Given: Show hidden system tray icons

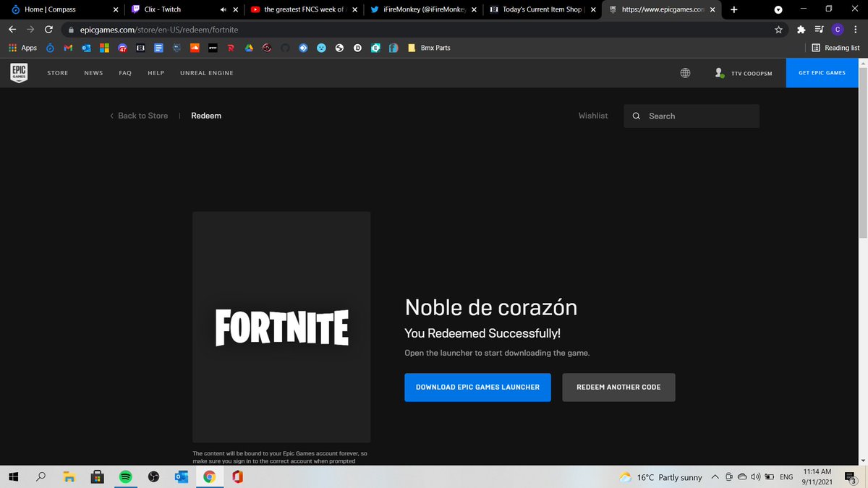Looking at the screenshot, I should pyautogui.click(x=715, y=477).
